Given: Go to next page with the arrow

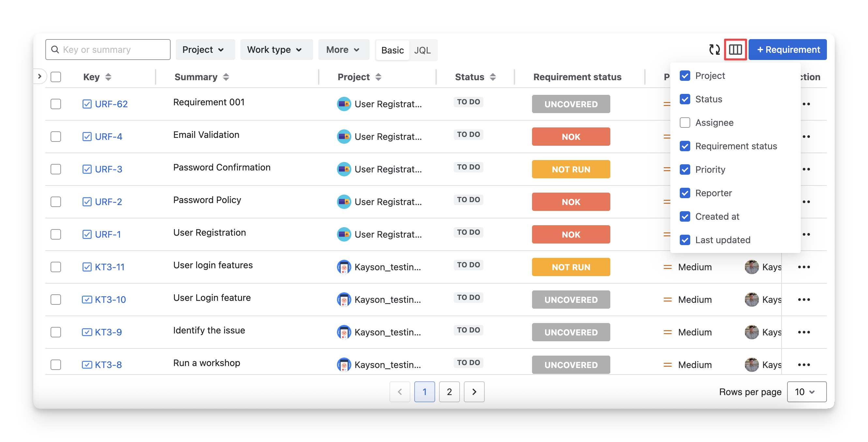Looking at the screenshot, I should [474, 392].
